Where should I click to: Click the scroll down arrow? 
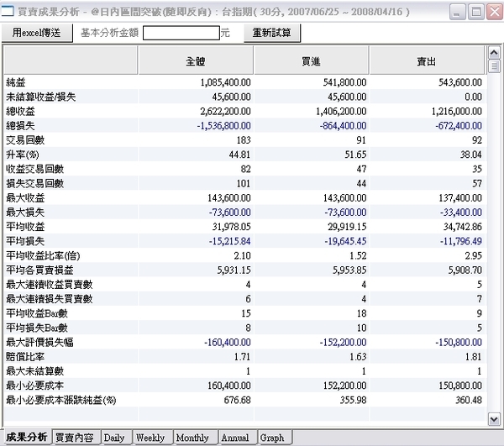(494, 419)
